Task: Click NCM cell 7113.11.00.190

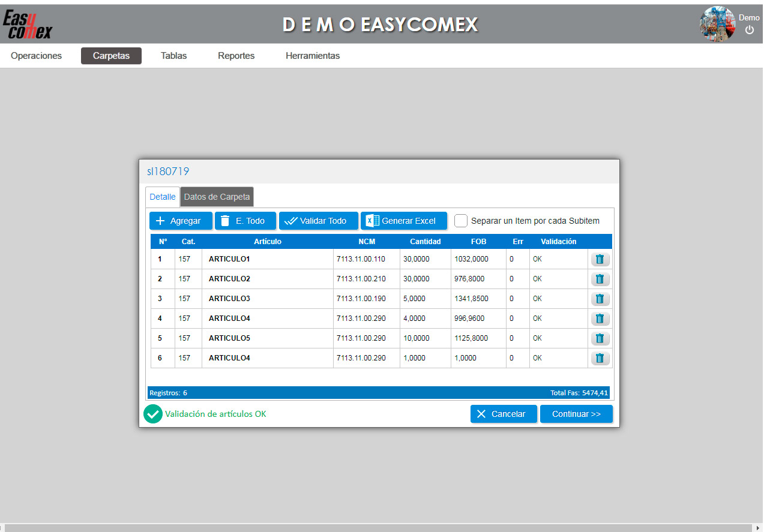Action: (x=367, y=299)
